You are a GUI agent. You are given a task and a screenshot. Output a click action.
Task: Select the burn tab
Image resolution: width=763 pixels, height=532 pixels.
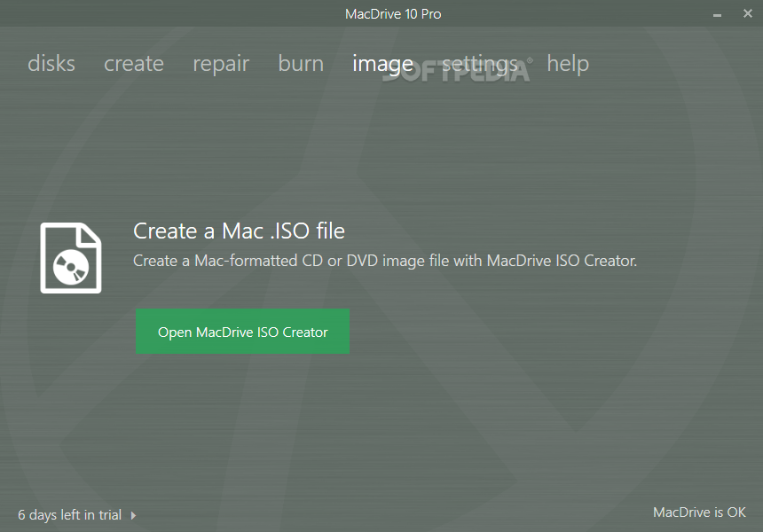point(301,64)
